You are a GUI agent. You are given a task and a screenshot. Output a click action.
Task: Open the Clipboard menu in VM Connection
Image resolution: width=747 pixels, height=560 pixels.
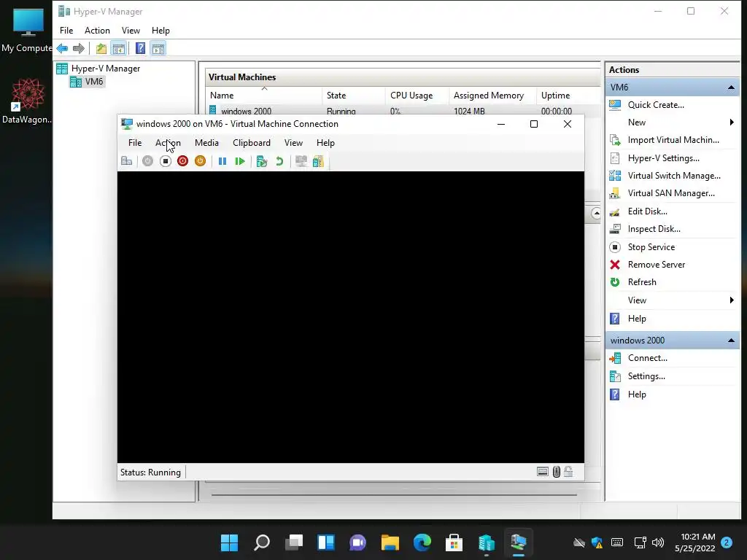pos(252,143)
